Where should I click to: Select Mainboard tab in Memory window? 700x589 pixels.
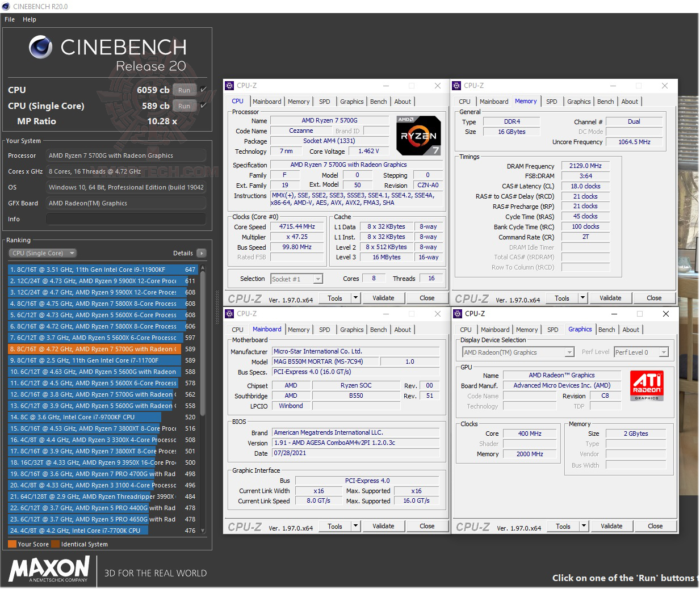[x=494, y=102]
